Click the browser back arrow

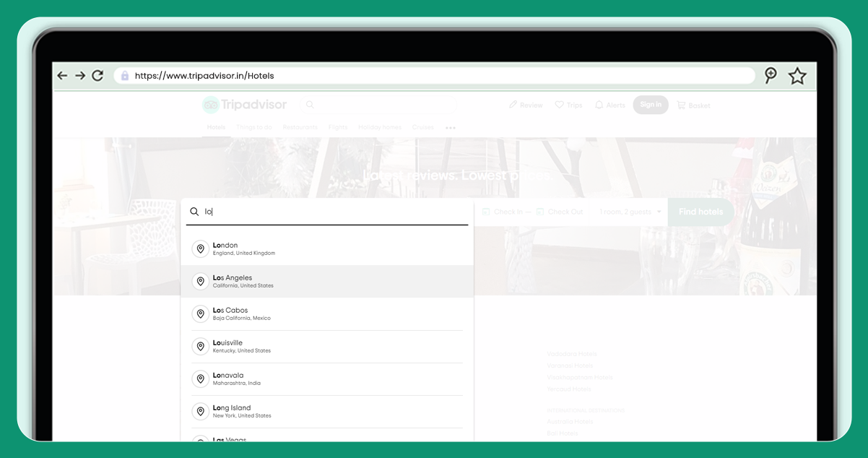click(x=62, y=76)
